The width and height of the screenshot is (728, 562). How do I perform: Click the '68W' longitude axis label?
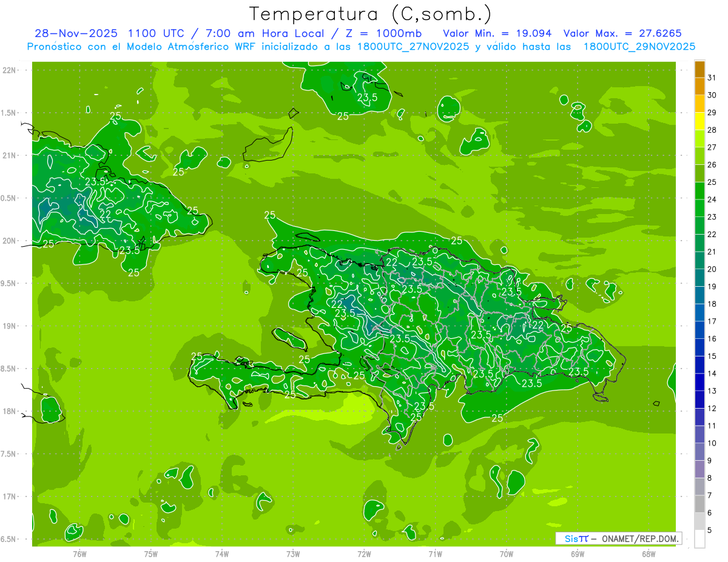[x=649, y=554]
